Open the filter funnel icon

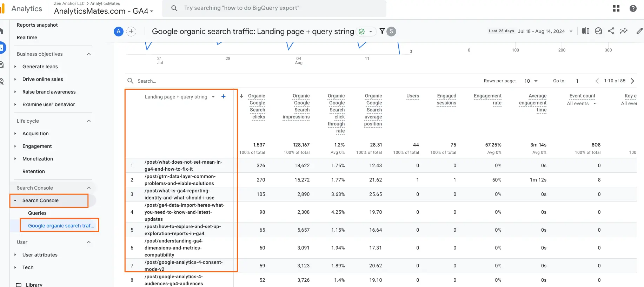[382, 31]
